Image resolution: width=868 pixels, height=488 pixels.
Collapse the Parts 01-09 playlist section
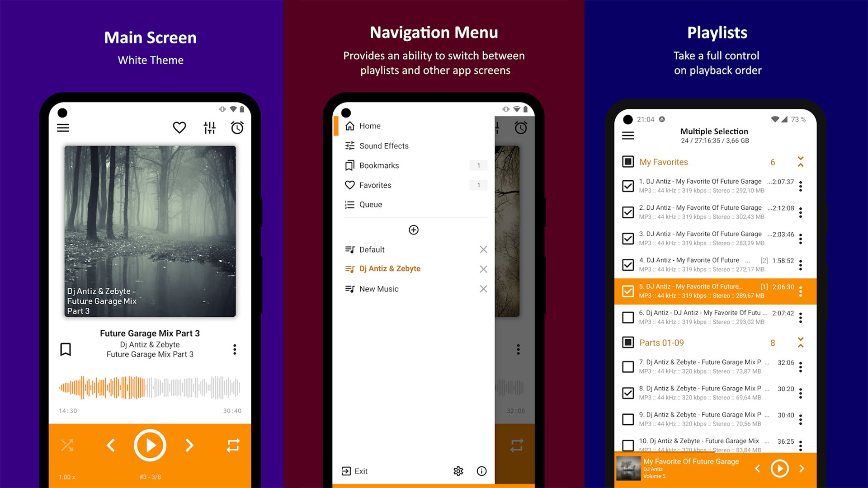[x=801, y=343]
